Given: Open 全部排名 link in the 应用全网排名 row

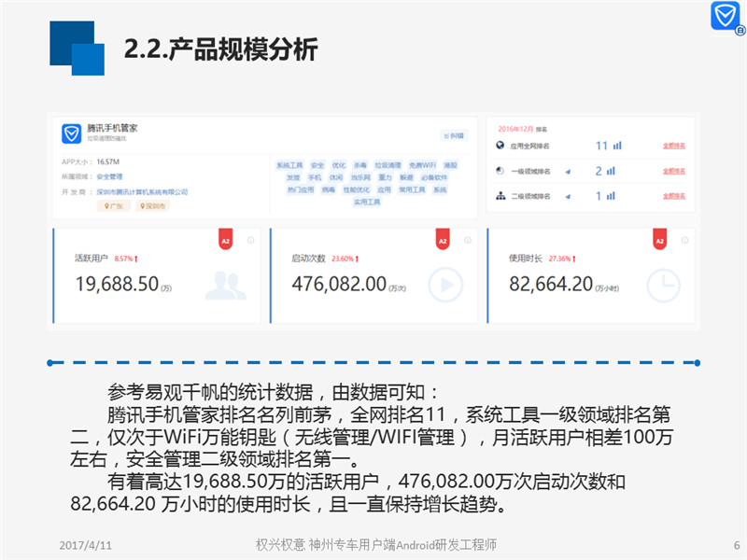Looking at the screenshot, I should pyautogui.click(x=674, y=146).
